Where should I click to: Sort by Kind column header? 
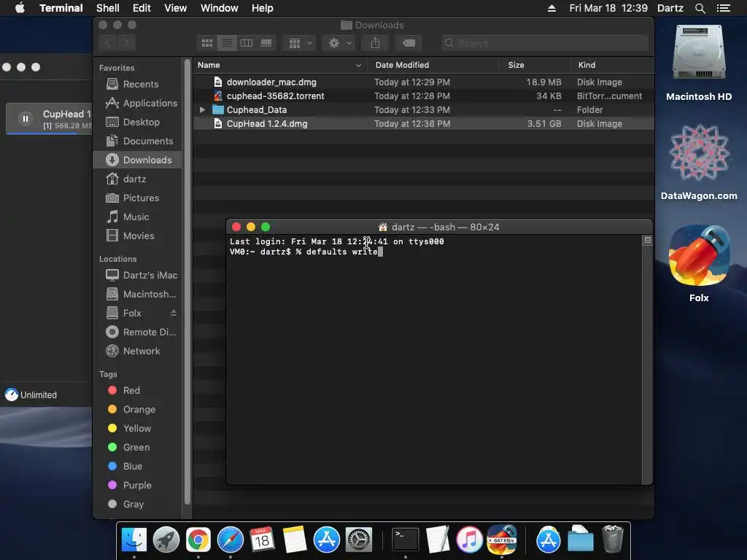[612, 65]
